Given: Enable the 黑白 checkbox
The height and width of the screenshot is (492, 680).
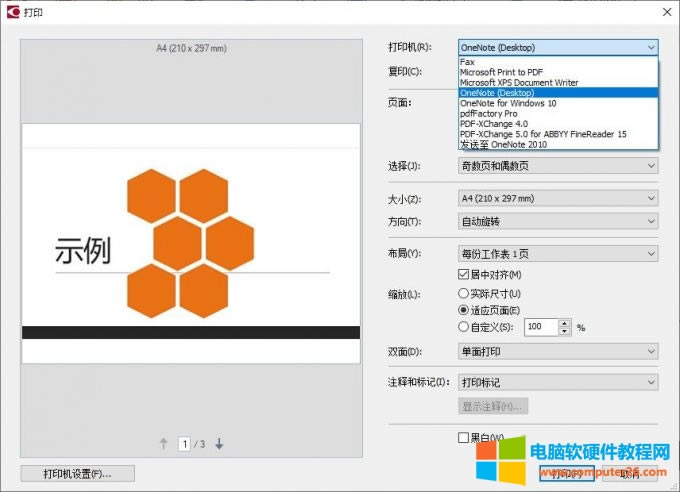Looking at the screenshot, I should [x=463, y=438].
